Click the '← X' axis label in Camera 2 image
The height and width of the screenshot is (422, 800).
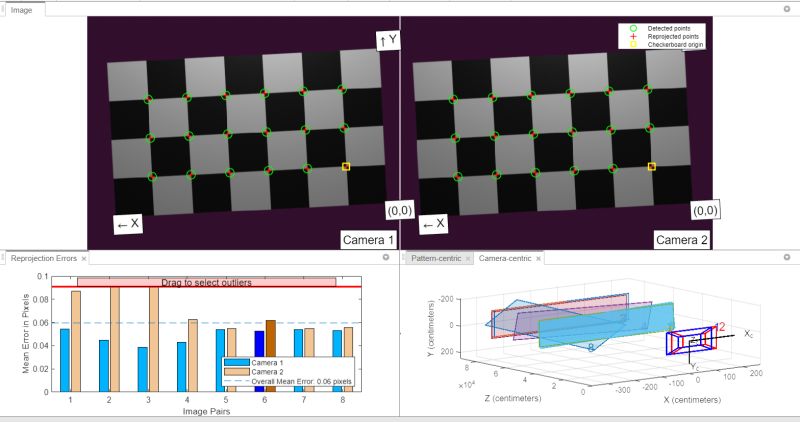click(434, 223)
